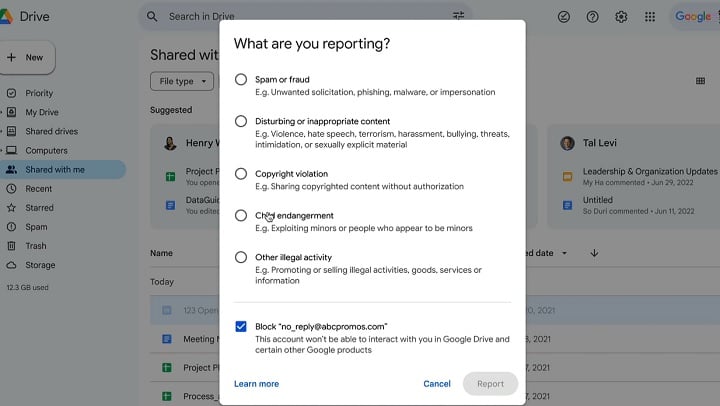Open the Settings gear icon
720x406 pixels.
pyautogui.click(x=621, y=17)
